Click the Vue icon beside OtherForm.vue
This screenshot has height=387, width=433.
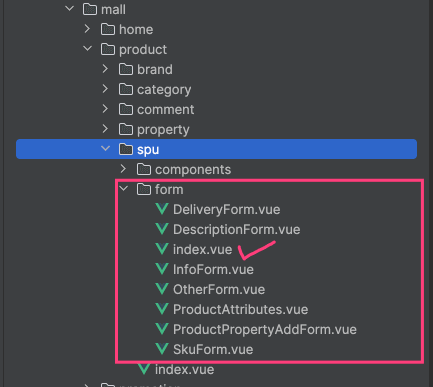coord(162,289)
